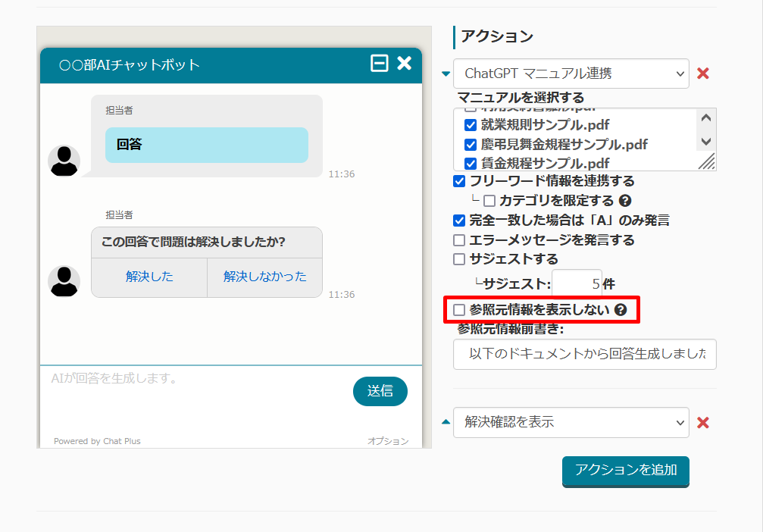This screenshot has width=763, height=532.
Task: Click help icon beside 参照元情報を表示しない
Action: click(x=620, y=310)
